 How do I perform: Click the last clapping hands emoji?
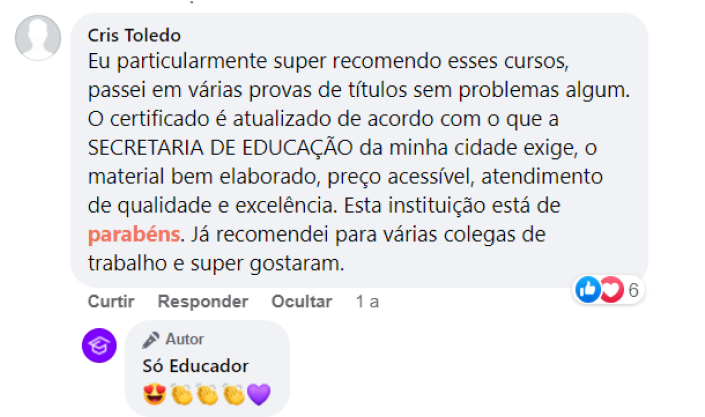pos(233,395)
